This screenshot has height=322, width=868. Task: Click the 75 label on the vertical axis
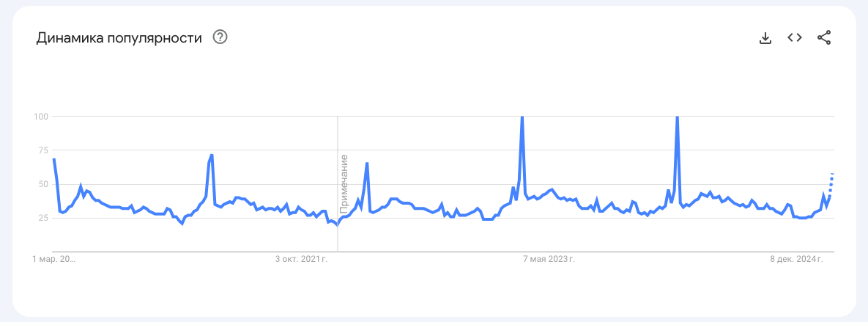pyautogui.click(x=42, y=150)
